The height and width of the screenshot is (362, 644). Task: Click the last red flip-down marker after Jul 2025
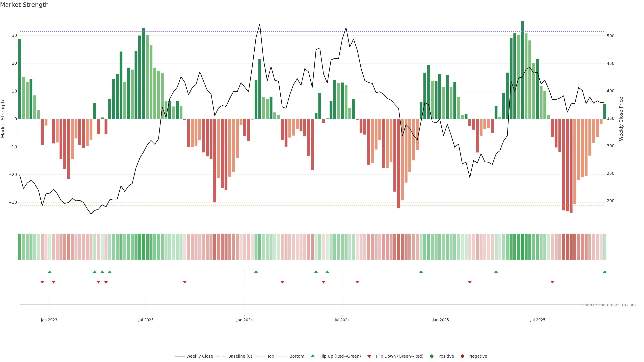[552, 282]
